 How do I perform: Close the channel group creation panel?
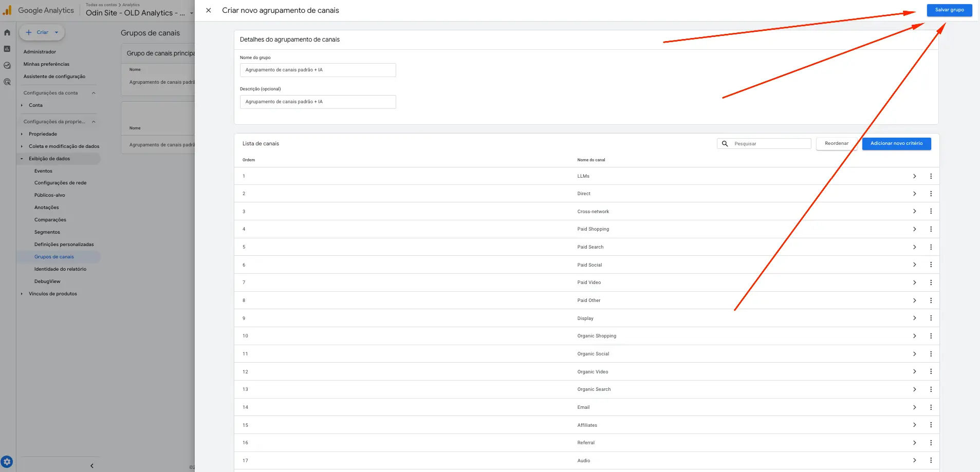point(209,10)
